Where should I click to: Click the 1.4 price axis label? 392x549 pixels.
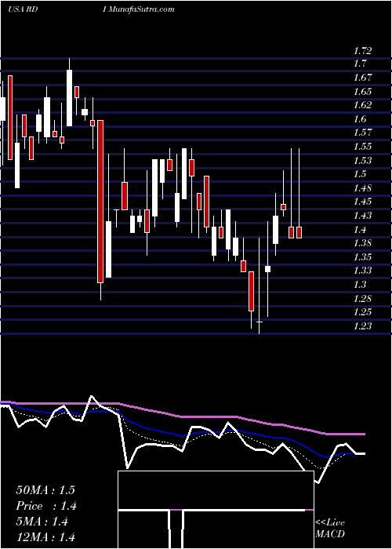coord(360,230)
